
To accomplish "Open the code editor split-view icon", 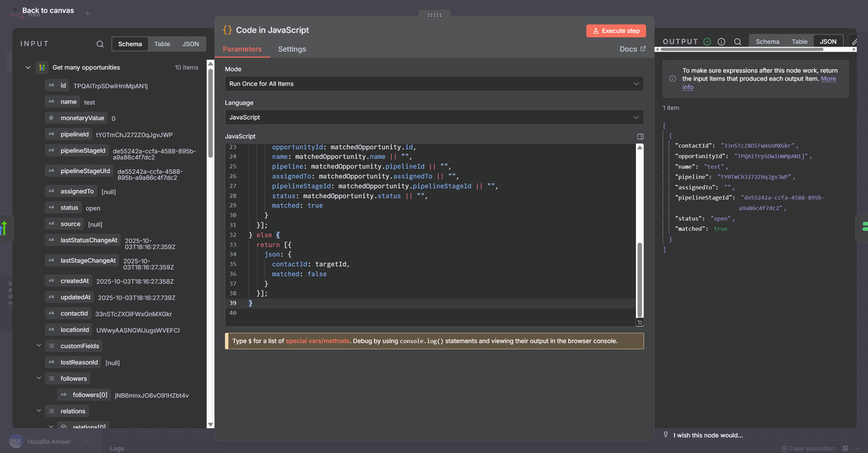I will pyautogui.click(x=640, y=137).
